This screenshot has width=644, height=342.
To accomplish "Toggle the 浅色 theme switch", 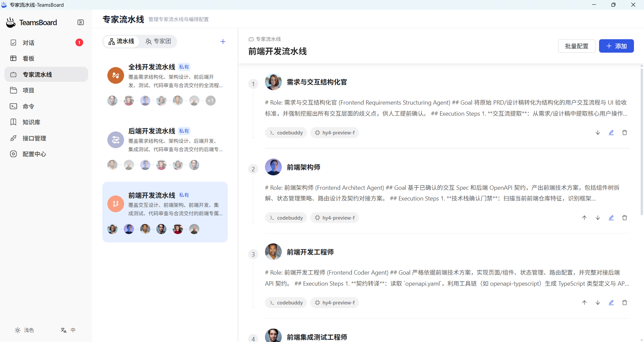I will click(24, 330).
